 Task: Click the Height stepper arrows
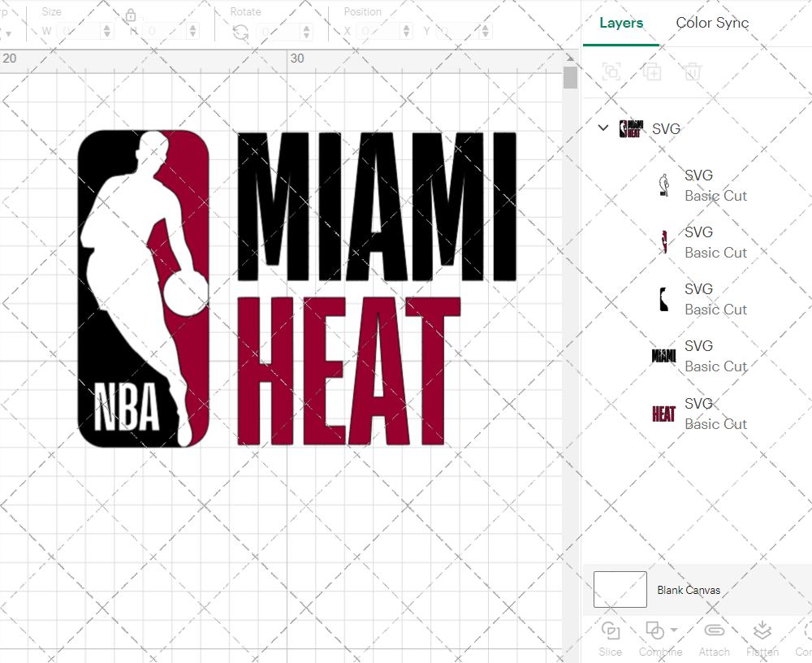click(x=192, y=32)
